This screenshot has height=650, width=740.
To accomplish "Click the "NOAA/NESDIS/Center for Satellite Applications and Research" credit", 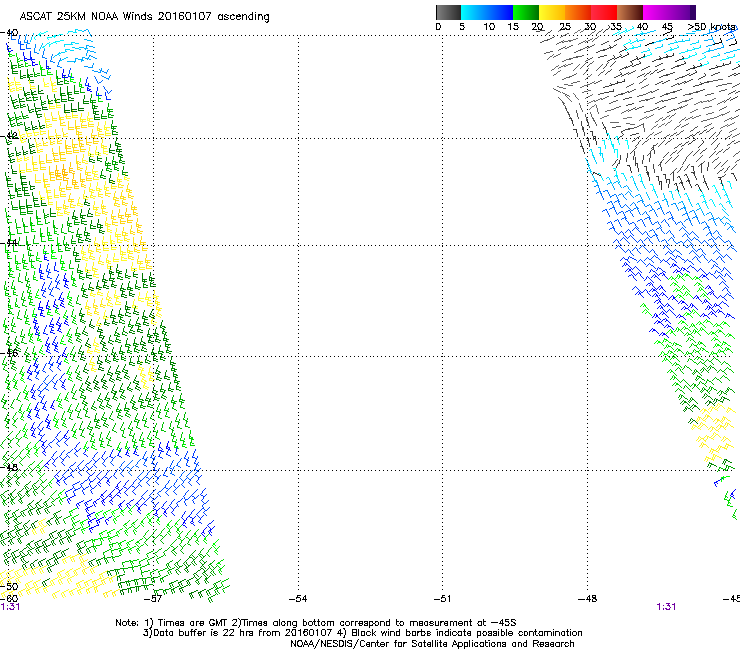I will click(432, 644).
